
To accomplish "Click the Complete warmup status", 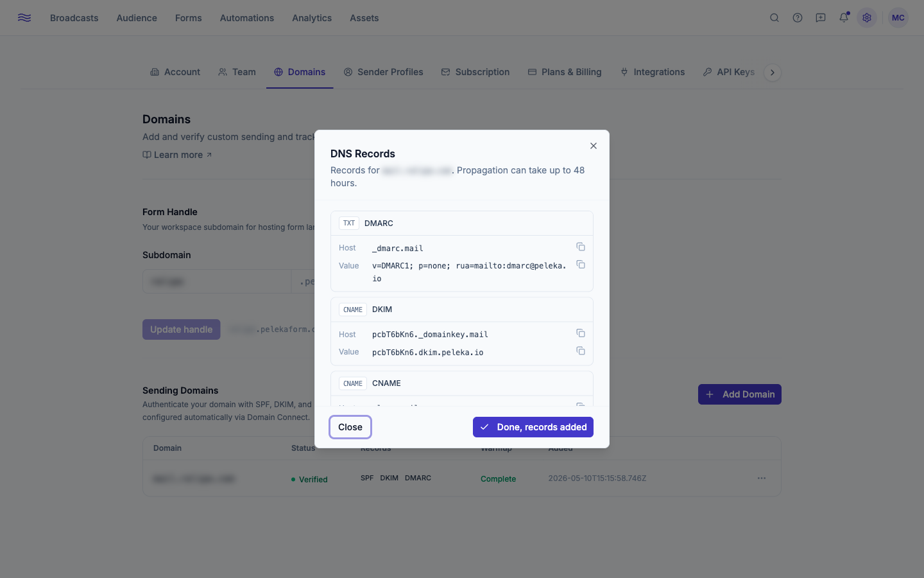I will tap(499, 479).
